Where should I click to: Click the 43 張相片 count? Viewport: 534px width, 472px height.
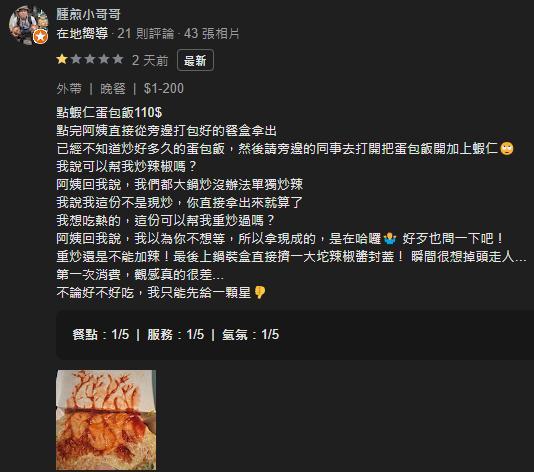point(211,33)
